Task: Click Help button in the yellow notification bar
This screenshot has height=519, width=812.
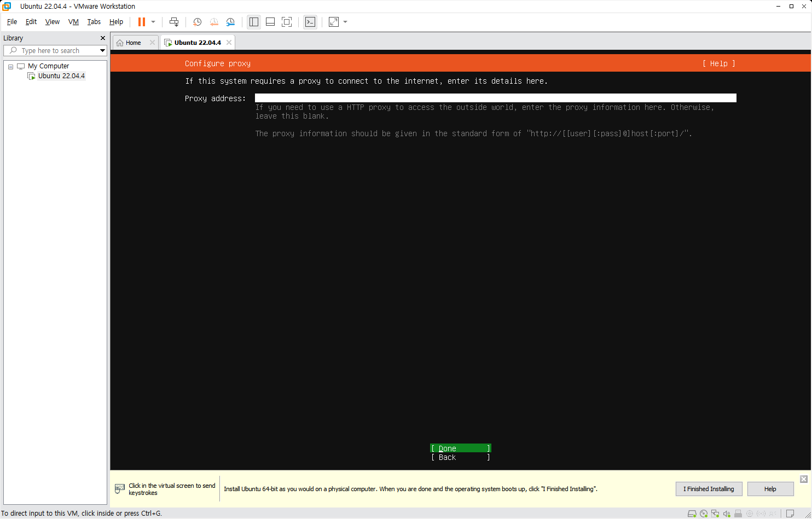Action: click(770, 489)
